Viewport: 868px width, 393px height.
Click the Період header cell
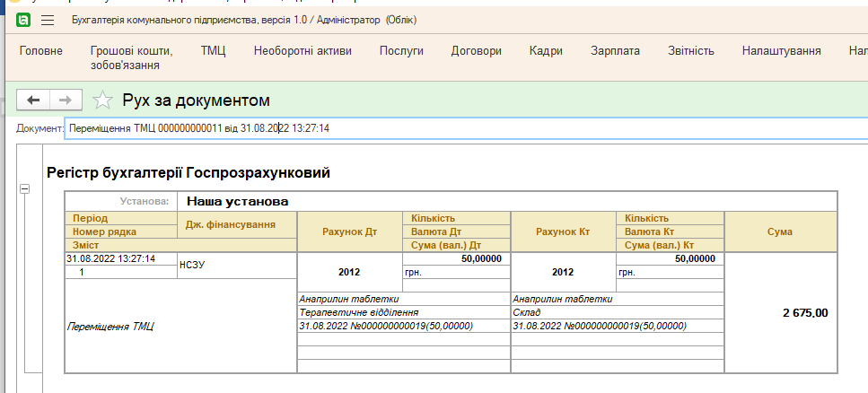click(121, 218)
